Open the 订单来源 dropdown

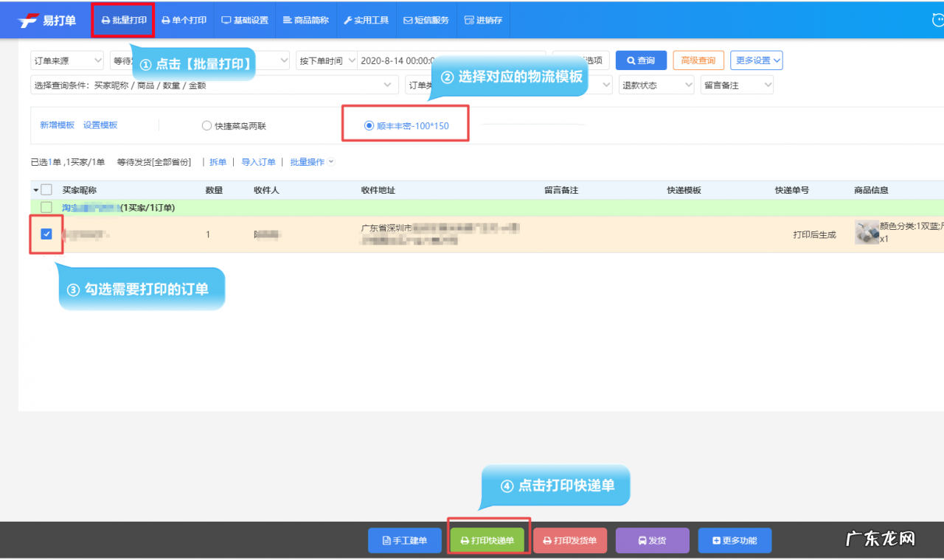tap(66, 60)
